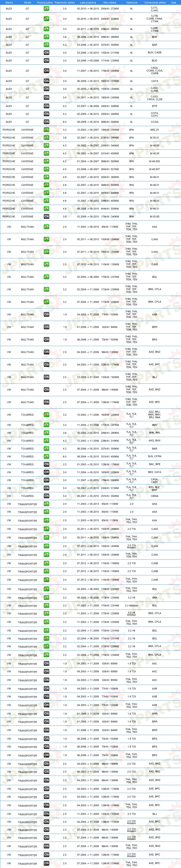
Task: Click the diesel ON icon in the Audi Q7 6.0 CCGA row
Action: [x=46, y=122]
